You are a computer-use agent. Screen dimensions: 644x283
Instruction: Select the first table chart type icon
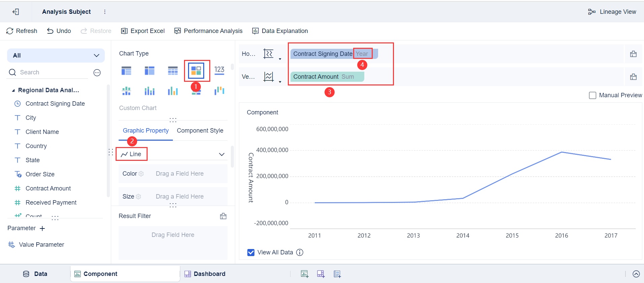click(126, 71)
